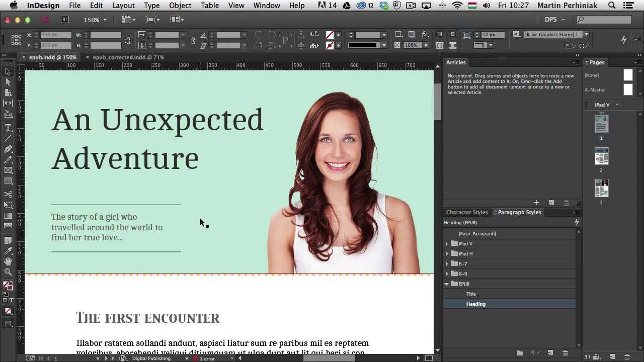Select the Gap tool
Screen dimensions: 644x362
pos(8,103)
